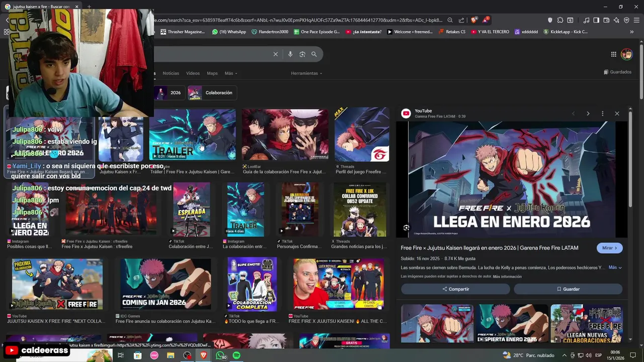Open Brave VPN shield icon

[x=626, y=20]
